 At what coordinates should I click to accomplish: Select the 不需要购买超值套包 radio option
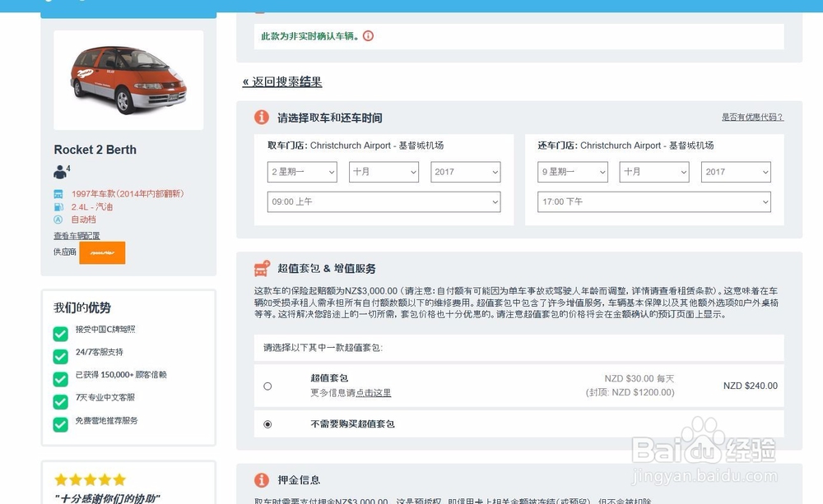coord(267,424)
